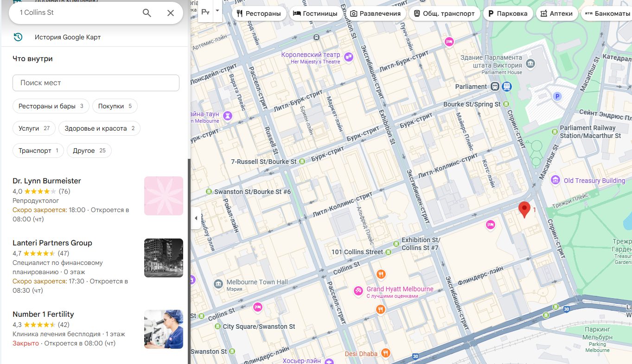Click the red location pin on map
Viewport: 632px width, 364px height.
point(524,210)
